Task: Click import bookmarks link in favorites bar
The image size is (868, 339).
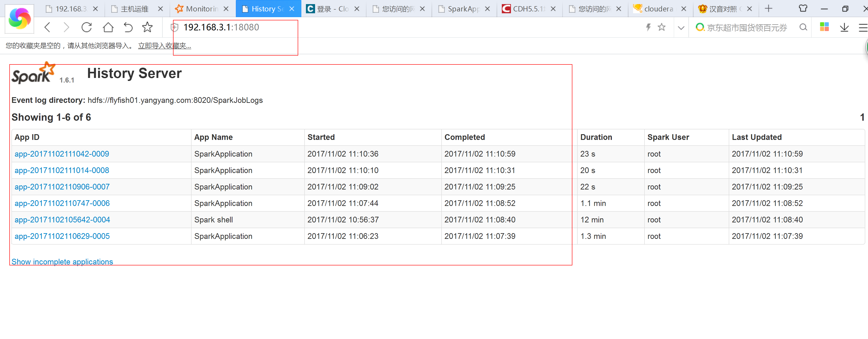Action: click(164, 45)
